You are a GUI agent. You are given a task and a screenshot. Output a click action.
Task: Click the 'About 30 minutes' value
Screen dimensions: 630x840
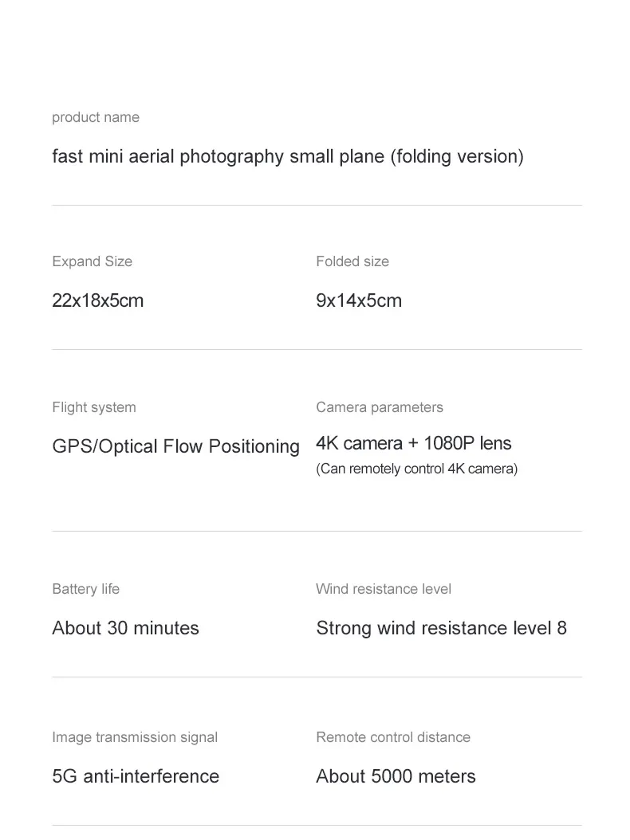pos(126,628)
